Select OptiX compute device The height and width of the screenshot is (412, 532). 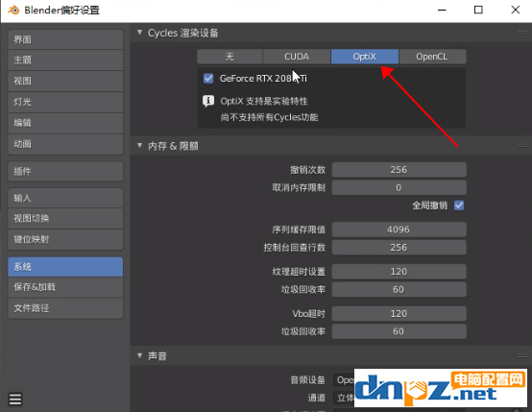[x=365, y=57]
